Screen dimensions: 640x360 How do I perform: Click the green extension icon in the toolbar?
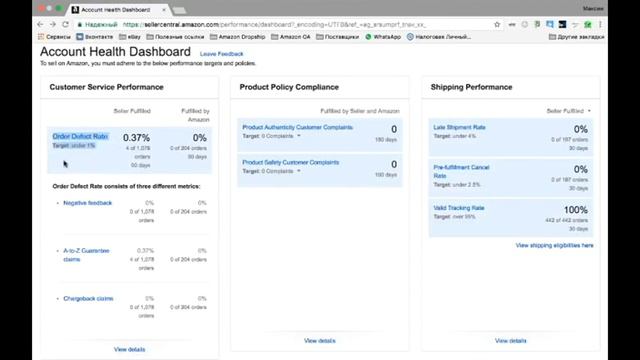point(588,24)
